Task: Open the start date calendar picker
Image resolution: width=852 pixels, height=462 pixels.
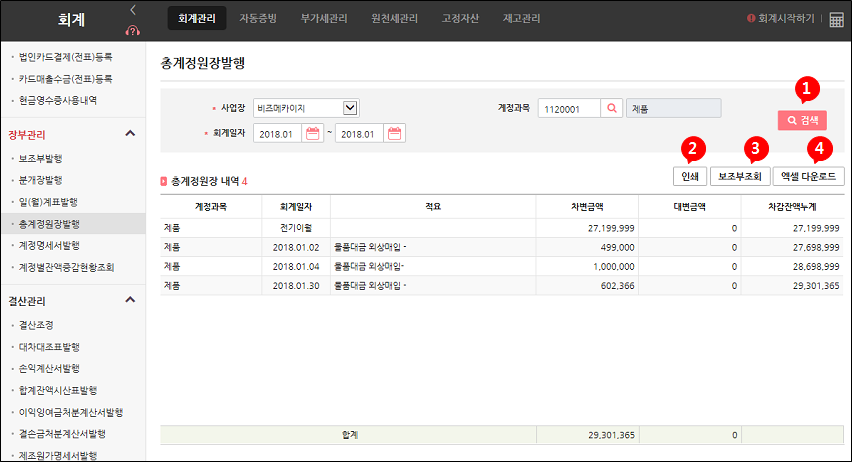Action: point(312,133)
